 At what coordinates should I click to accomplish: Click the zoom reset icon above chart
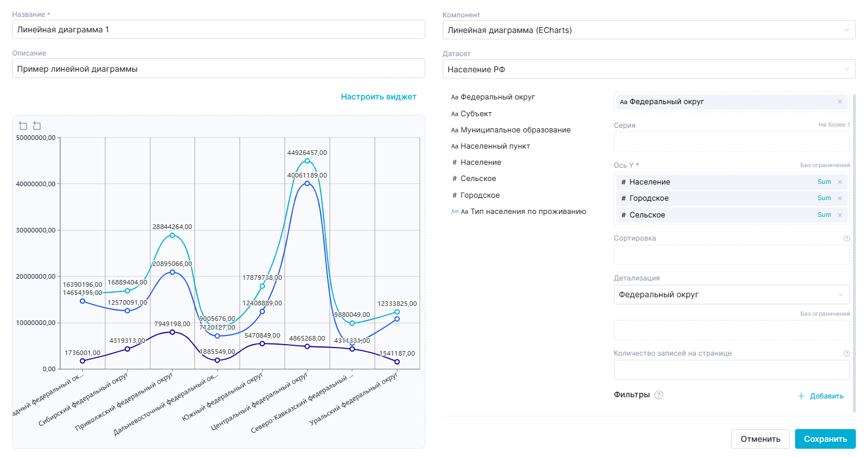tap(37, 125)
